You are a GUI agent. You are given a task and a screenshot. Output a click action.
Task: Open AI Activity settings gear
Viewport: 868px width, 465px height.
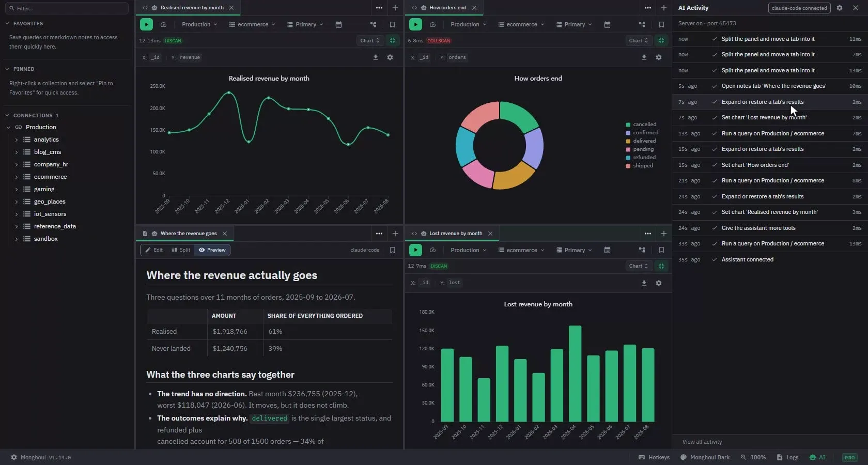tap(840, 8)
